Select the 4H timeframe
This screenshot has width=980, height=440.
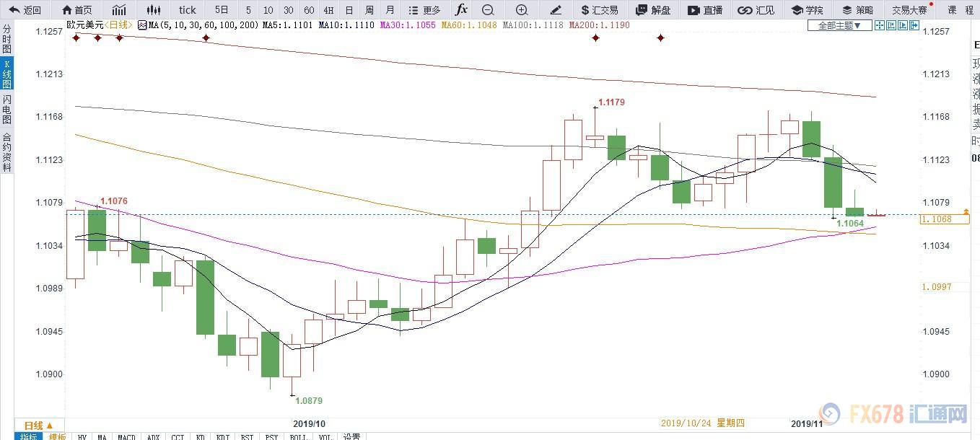[329, 10]
